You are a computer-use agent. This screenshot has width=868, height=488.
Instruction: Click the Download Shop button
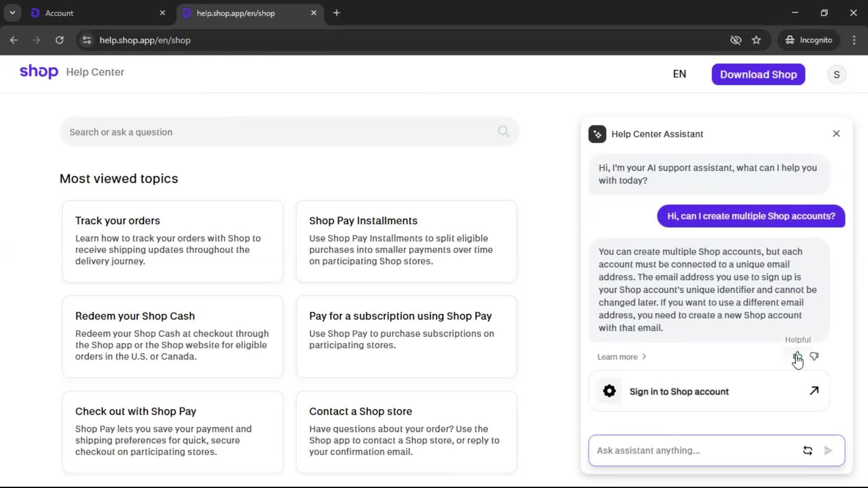pos(758,75)
